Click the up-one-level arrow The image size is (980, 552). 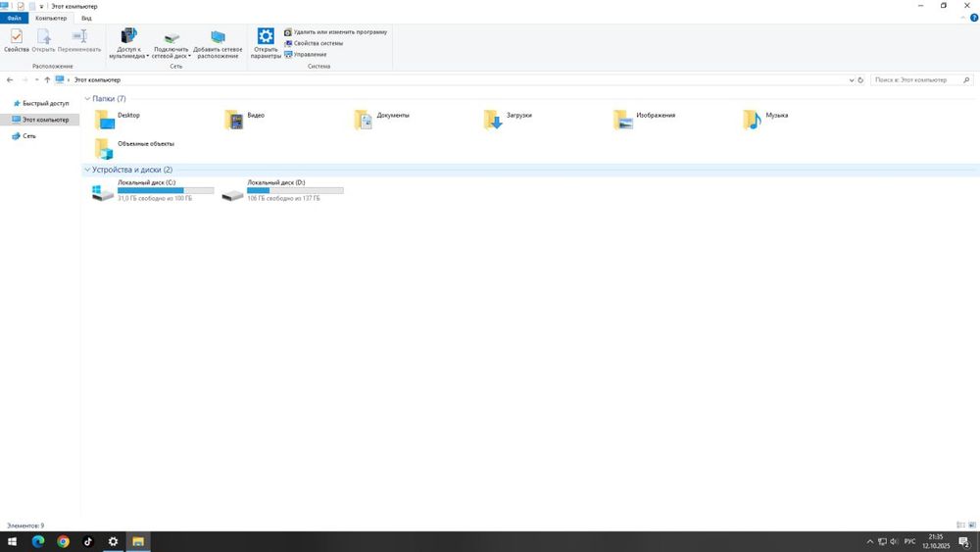[x=47, y=80]
